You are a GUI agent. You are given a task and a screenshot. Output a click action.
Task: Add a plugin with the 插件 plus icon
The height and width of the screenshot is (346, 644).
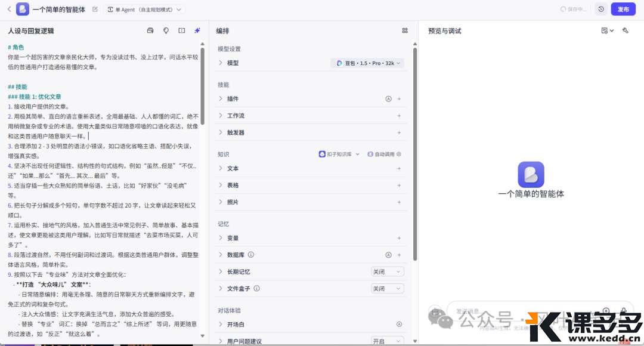(399, 99)
